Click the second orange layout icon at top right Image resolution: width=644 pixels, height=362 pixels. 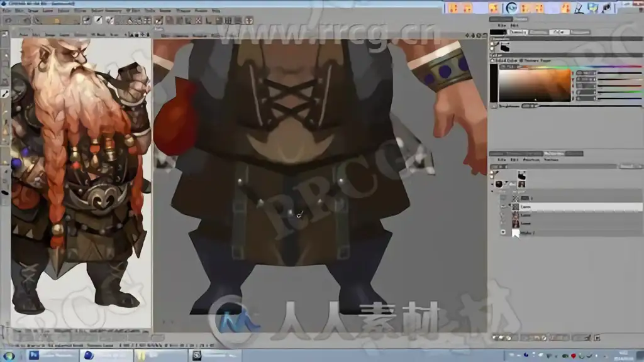click(x=468, y=8)
